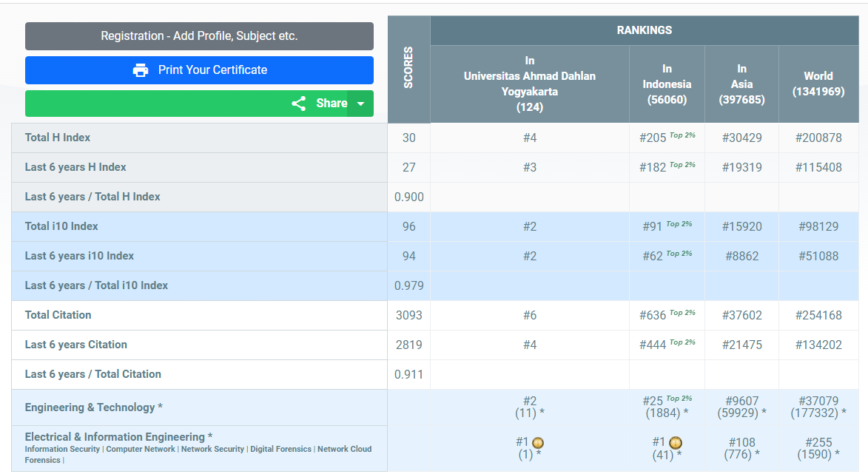Click the share icon on the green button

click(x=299, y=104)
